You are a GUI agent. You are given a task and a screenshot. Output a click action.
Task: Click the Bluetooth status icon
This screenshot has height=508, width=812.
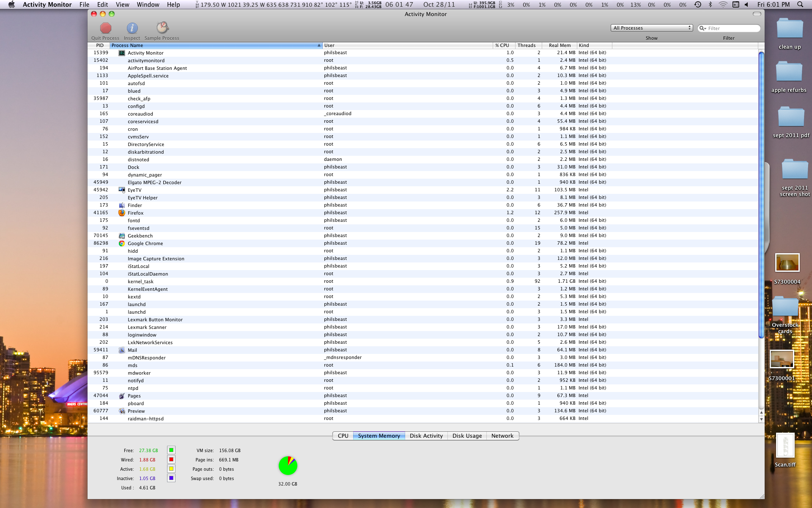pos(710,5)
